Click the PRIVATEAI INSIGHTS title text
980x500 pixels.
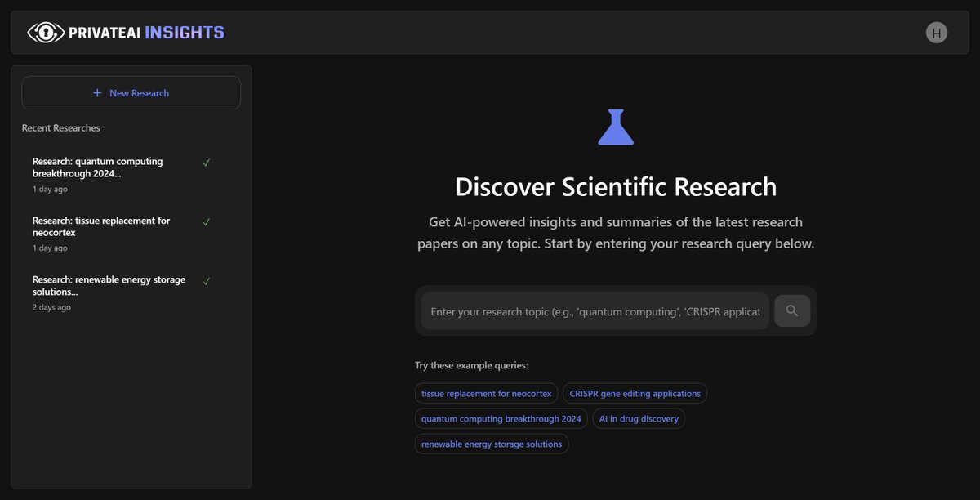click(146, 33)
